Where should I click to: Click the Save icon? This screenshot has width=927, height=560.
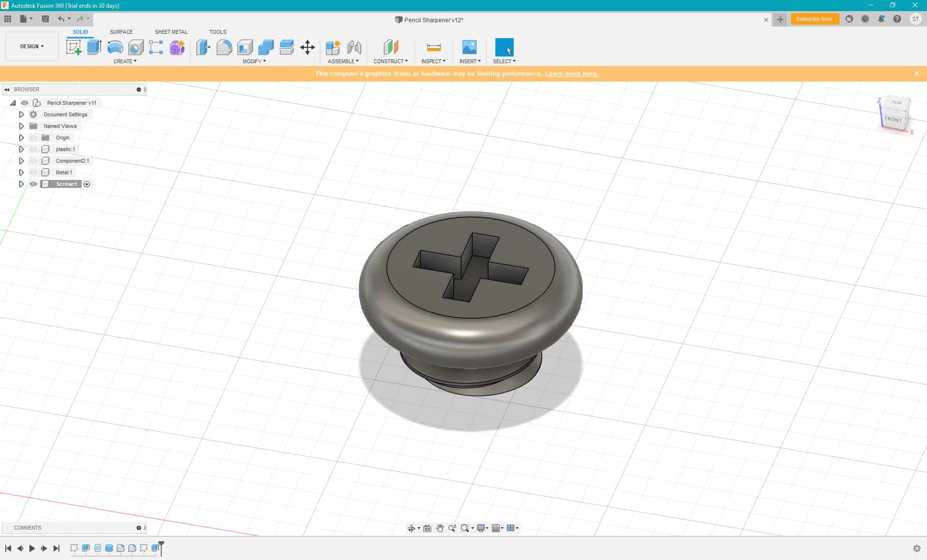(x=45, y=19)
